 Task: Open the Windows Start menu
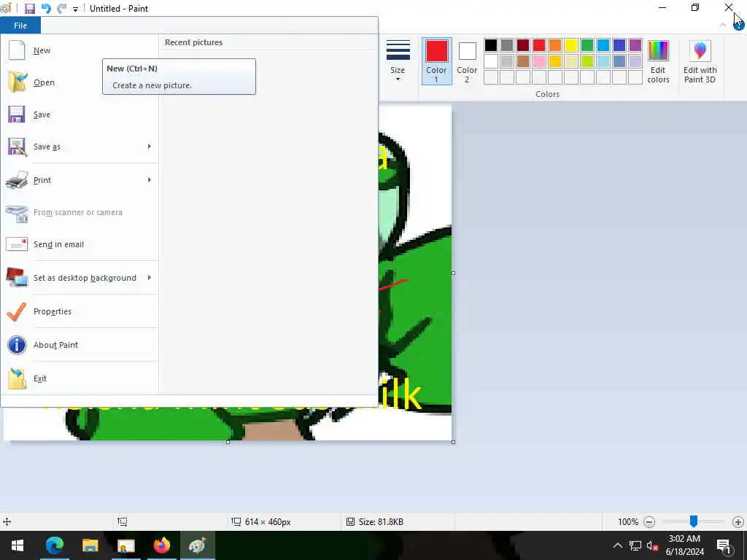coord(18,545)
